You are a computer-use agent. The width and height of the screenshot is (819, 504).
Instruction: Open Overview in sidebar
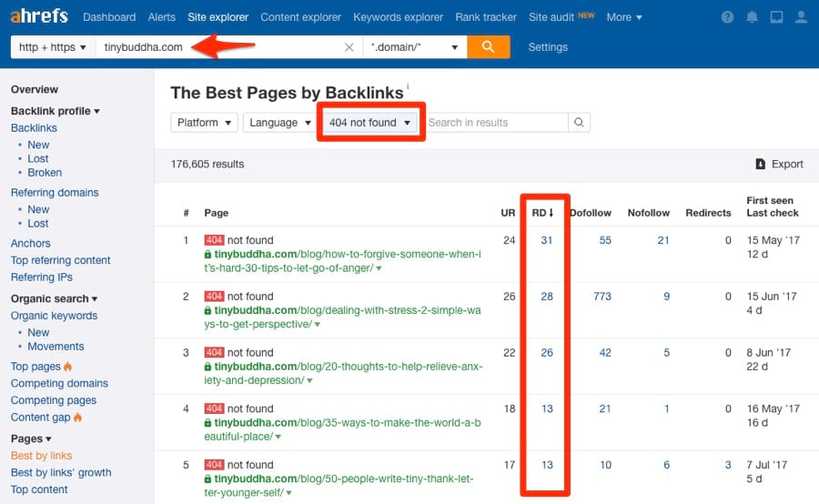point(35,89)
